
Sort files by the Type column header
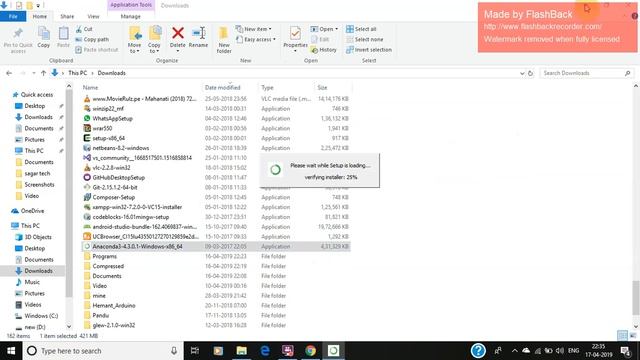coord(267,87)
